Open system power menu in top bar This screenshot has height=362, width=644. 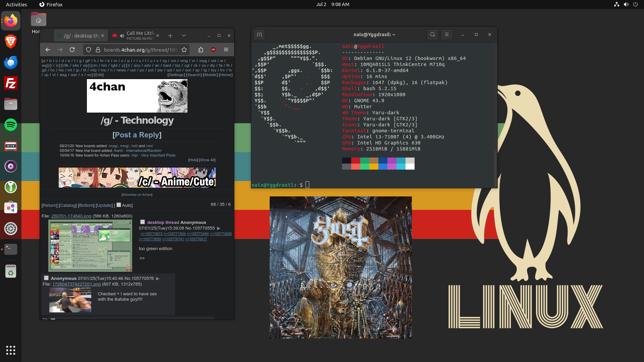pyautogui.click(x=635, y=4)
